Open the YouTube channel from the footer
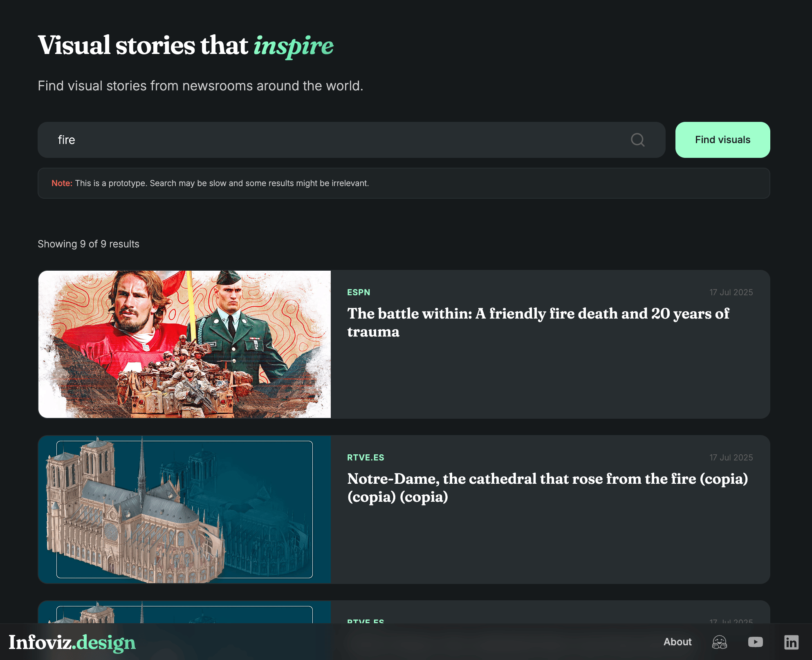 (755, 642)
